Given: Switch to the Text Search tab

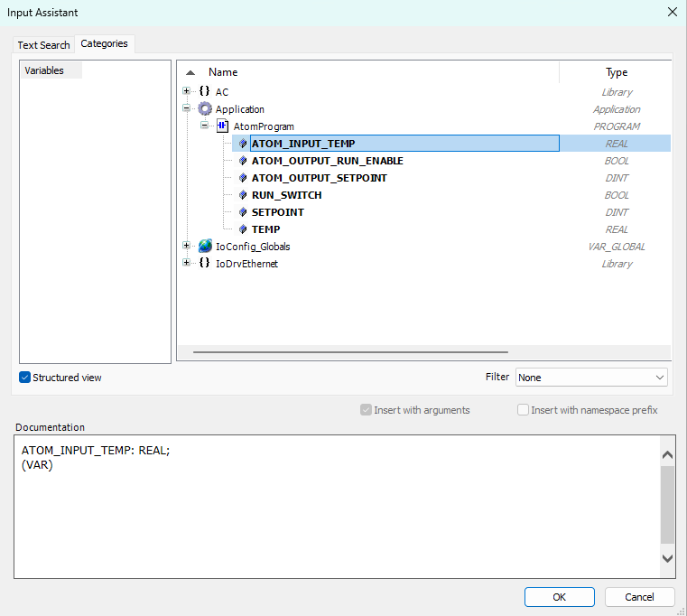Looking at the screenshot, I should [43, 45].
